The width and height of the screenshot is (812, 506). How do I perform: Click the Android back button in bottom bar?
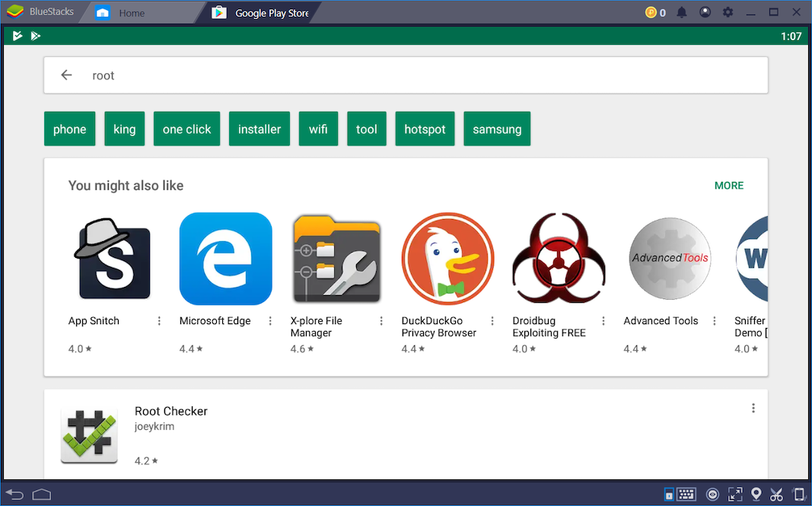[x=15, y=495]
